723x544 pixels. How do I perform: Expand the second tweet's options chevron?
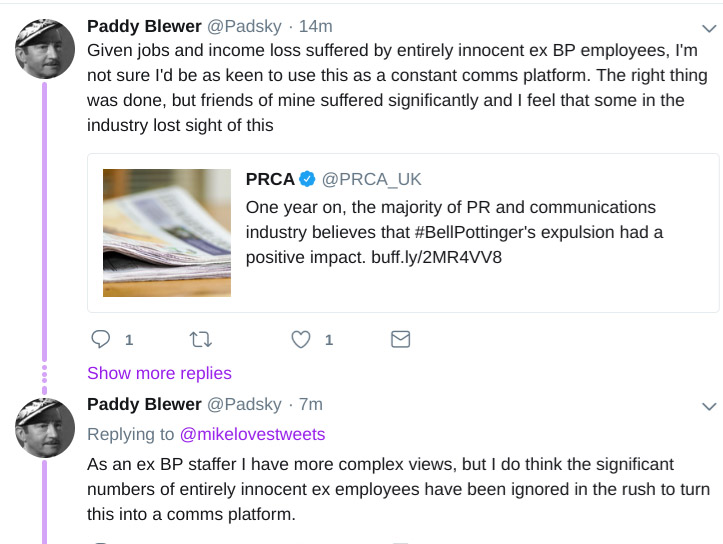pyautogui.click(x=709, y=406)
